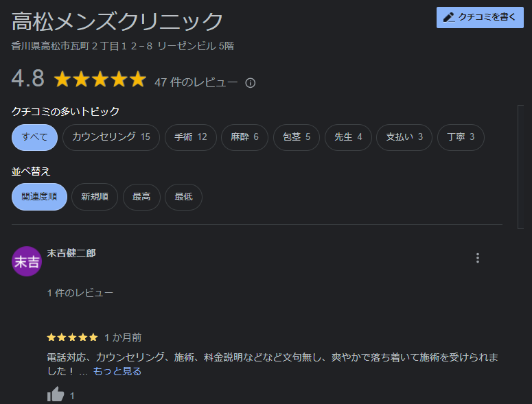This screenshot has height=404, width=532.
Task: Click the scrollbar on the right side
Action: pos(521,167)
